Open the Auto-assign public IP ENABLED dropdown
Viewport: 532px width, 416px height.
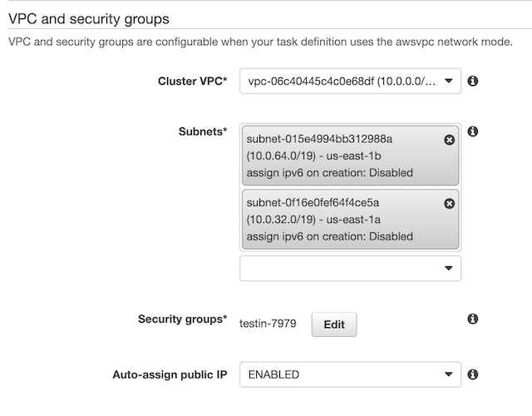click(x=349, y=374)
